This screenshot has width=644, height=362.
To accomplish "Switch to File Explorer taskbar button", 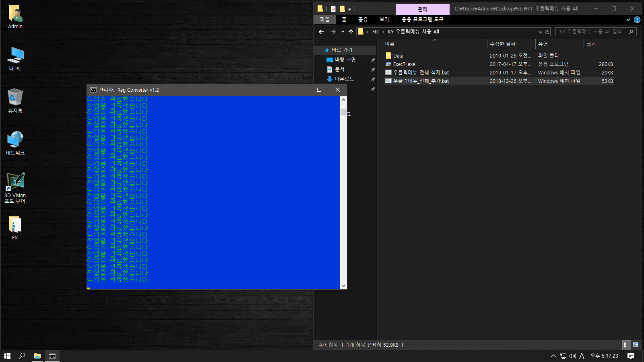I will point(37,356).
